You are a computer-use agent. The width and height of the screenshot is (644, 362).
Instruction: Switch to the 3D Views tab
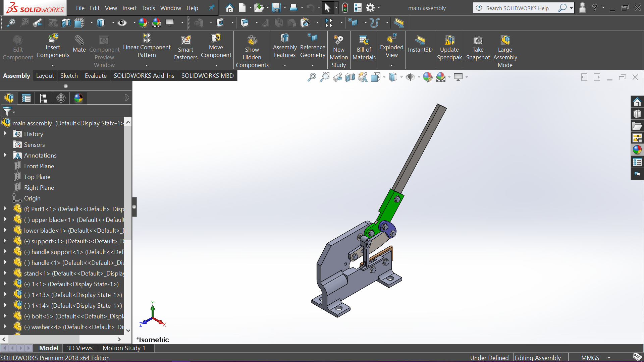(79, 348)
